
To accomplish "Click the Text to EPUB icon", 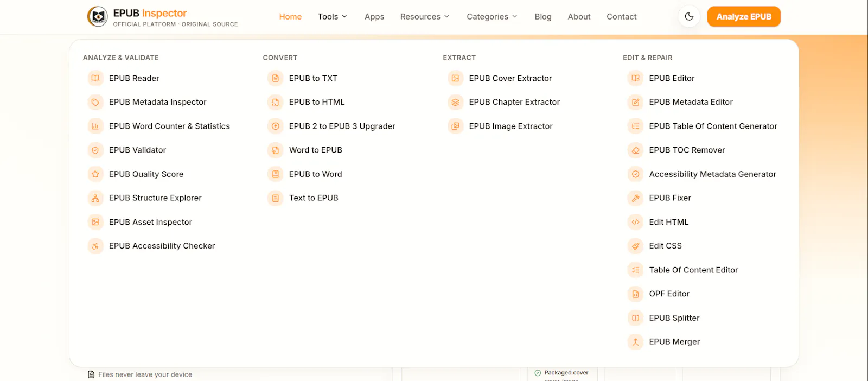I will coord(276,198).
